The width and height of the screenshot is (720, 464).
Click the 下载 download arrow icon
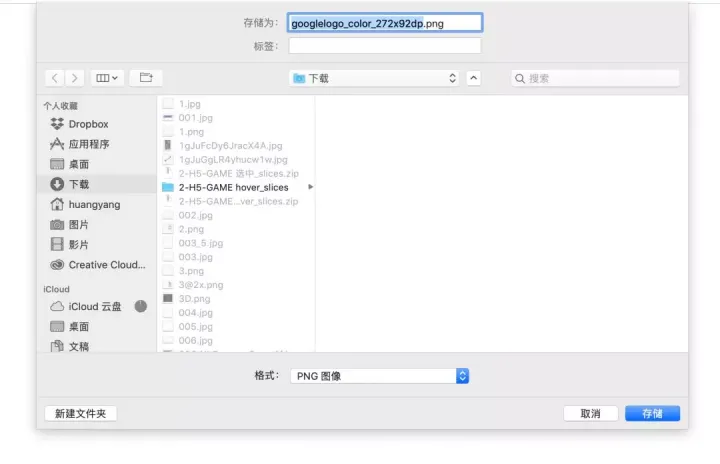[57, 184]
